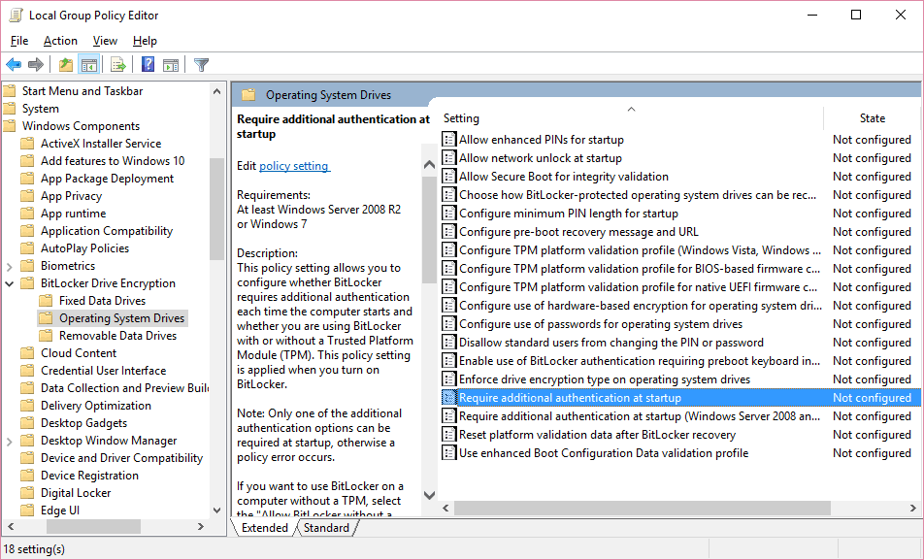Click the Back arrow toolbar icon

14,64
